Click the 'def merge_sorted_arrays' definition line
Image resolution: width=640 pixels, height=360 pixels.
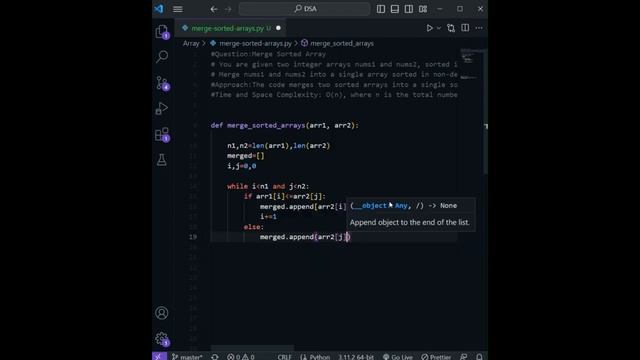tap(284, 125)
